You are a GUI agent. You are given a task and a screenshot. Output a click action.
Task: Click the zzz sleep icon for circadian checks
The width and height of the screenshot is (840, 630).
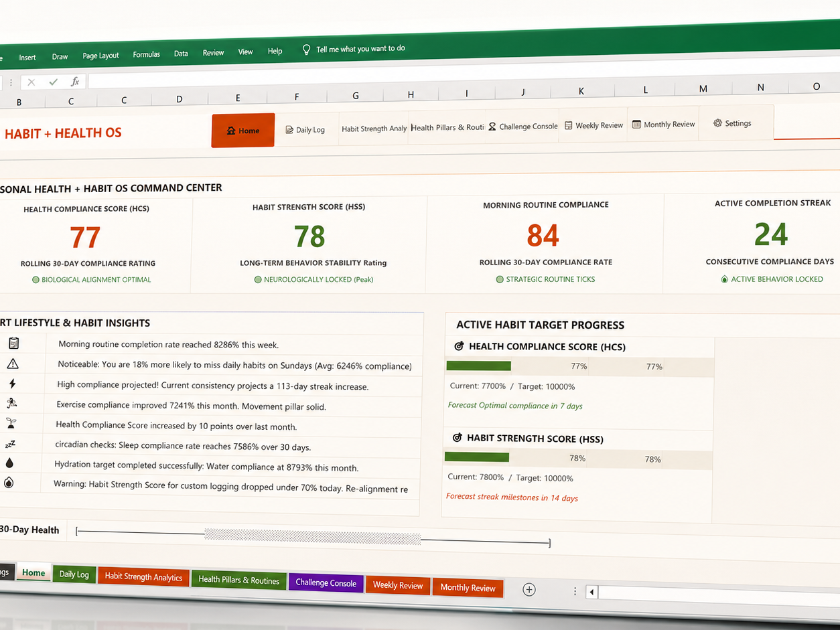10,443
